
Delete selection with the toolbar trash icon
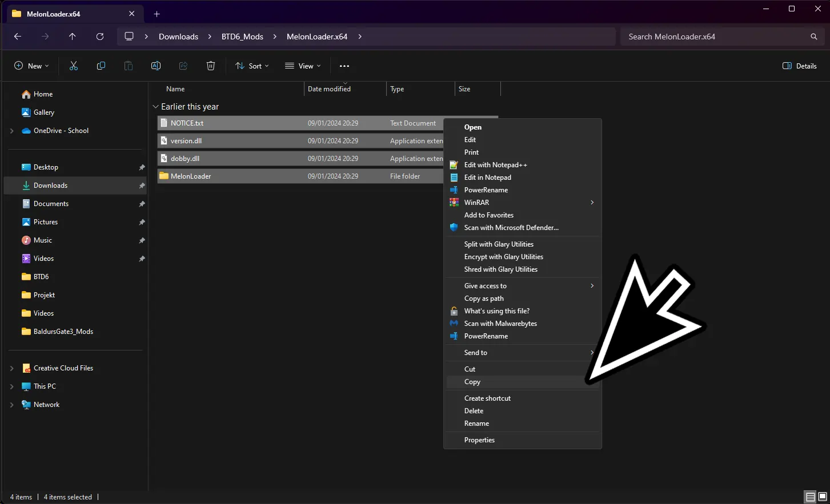(210, 66)
